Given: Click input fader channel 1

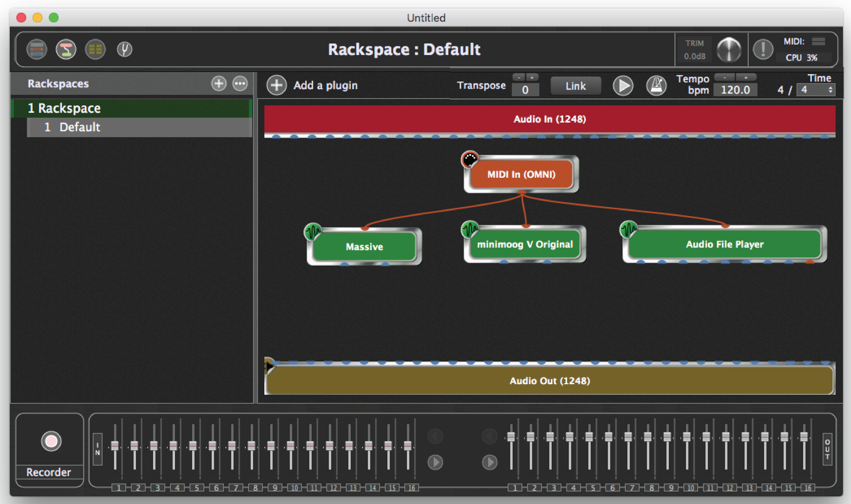Looking at the screenshot, I should point(115,446).
